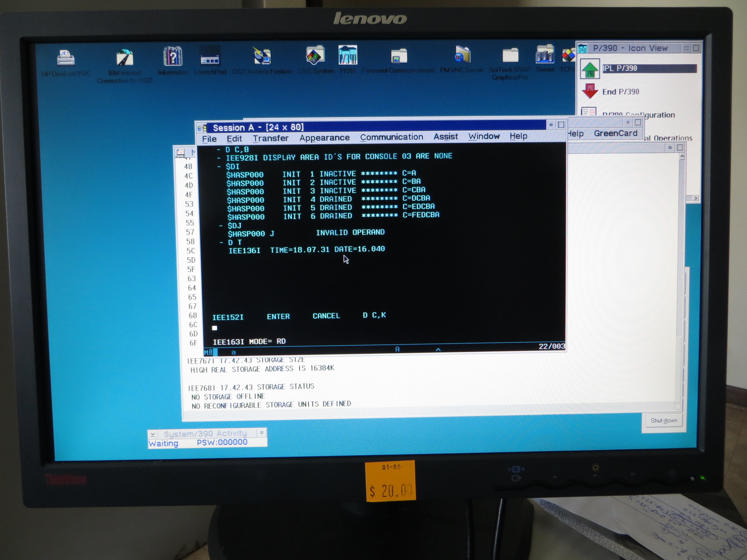This screenshot has height=560, width=747.
Task: Click the $DI command line
Action: coord(233,167)
